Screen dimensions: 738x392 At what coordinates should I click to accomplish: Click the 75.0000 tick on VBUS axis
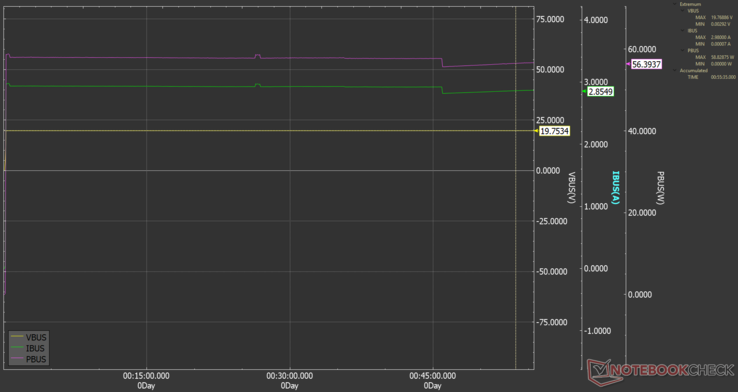550,19
